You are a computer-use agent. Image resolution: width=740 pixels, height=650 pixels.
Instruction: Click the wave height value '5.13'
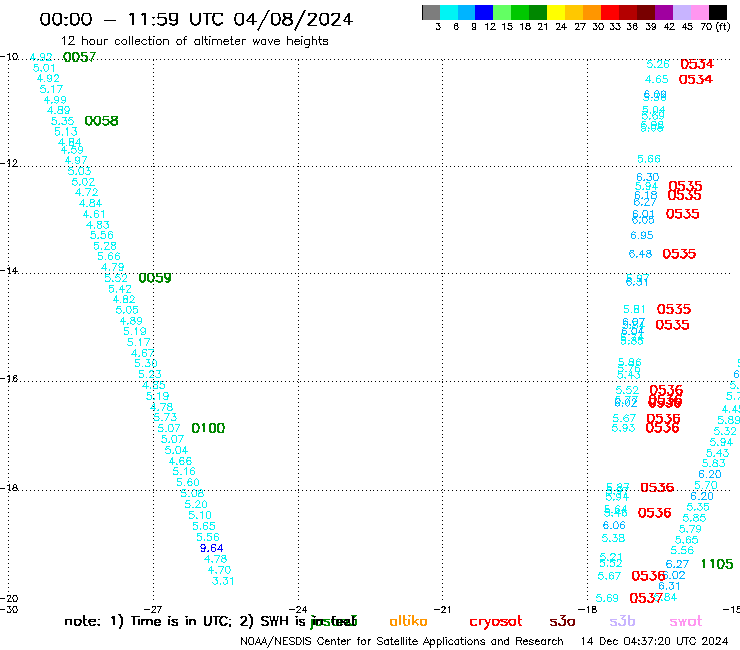[x=66, y=132]
